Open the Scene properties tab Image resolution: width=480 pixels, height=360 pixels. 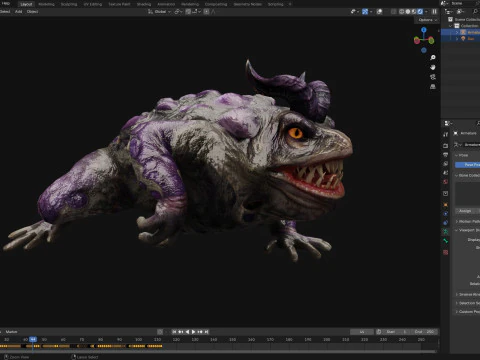coord(446,173)
